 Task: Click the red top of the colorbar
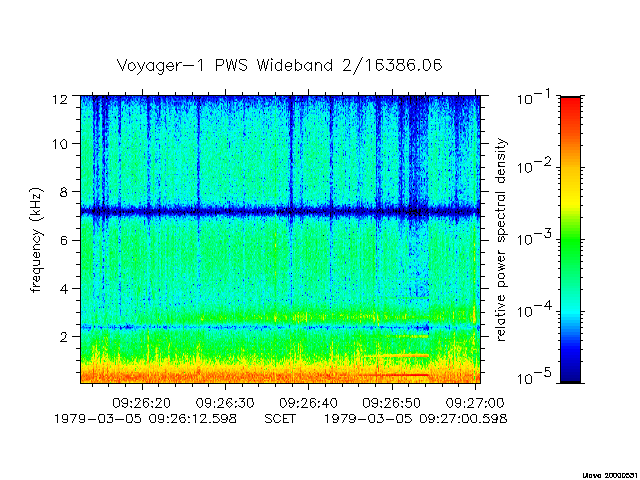pos(570,104)
